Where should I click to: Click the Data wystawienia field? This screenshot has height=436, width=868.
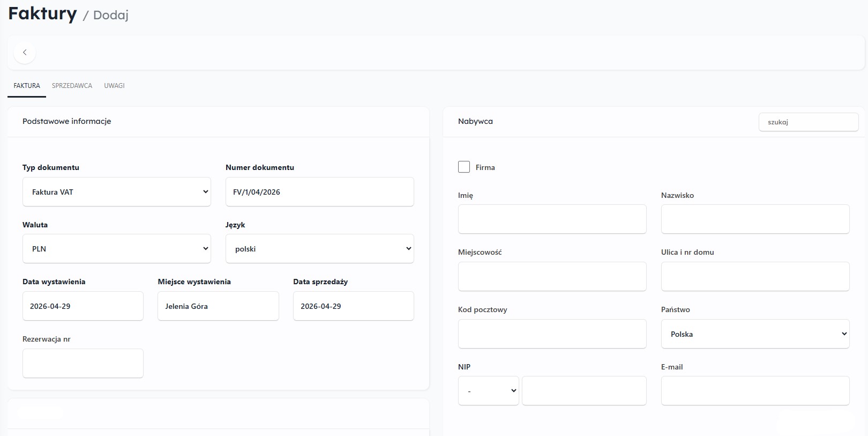click(x=83, y=306)
